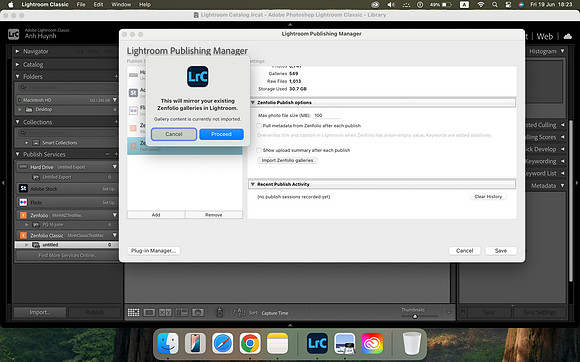The height and width of the screenshot is (362, 580).
Task: Switch to People view
Action: (x=198, y=313)
